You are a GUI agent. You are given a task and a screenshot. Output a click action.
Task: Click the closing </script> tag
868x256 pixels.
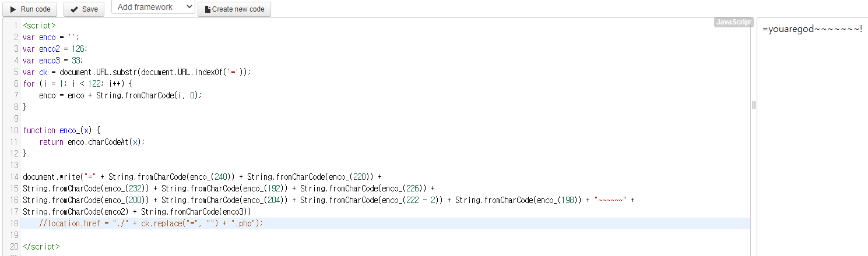pyautogui.click(x=41, y=246)
